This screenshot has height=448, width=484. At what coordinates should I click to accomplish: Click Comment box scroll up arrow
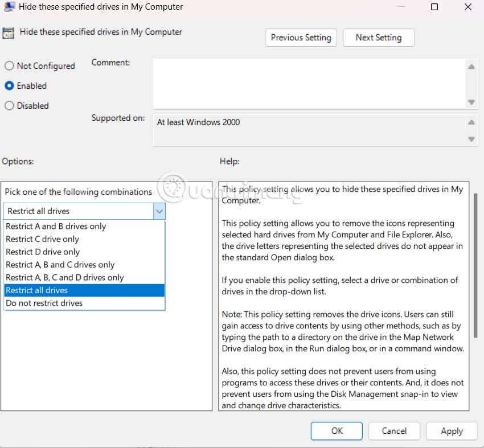471,67
